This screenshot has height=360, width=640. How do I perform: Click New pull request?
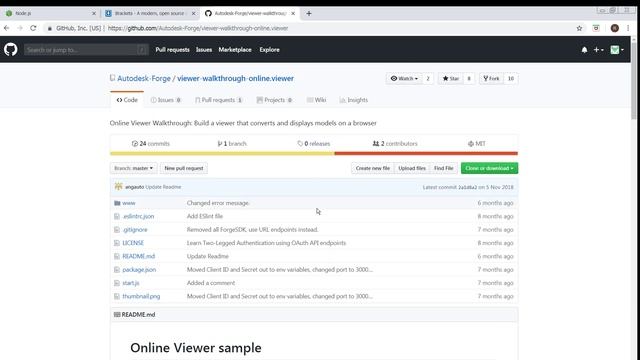coord(184,168)
